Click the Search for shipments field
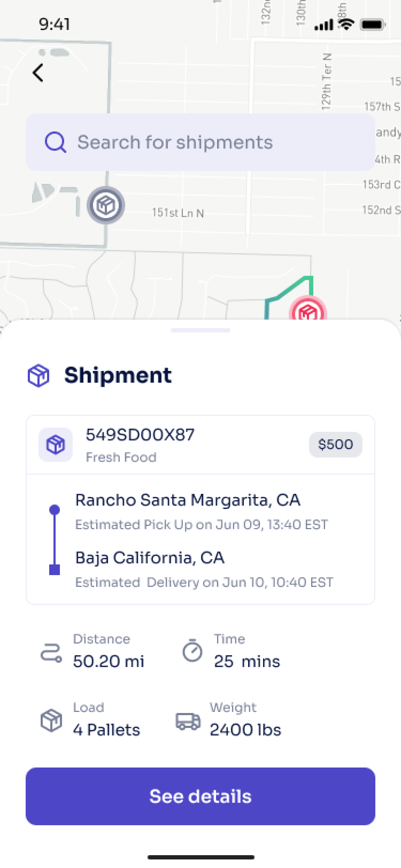 point(200,142)
